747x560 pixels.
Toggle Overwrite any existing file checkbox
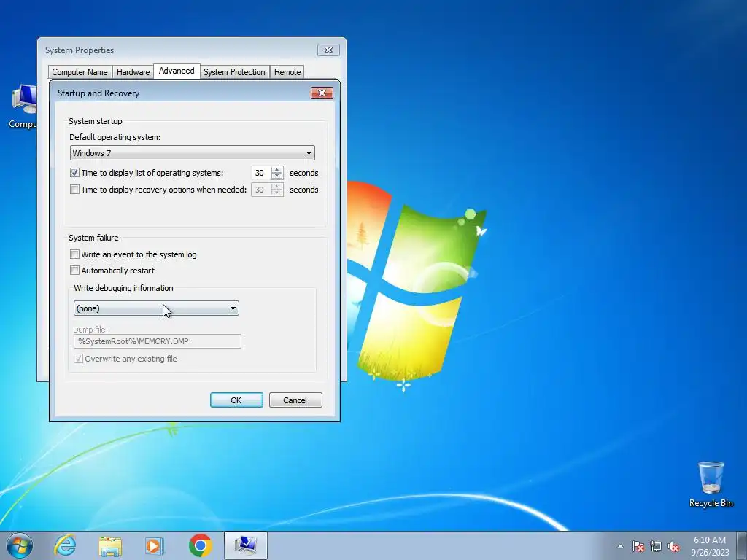coord(78,359)
